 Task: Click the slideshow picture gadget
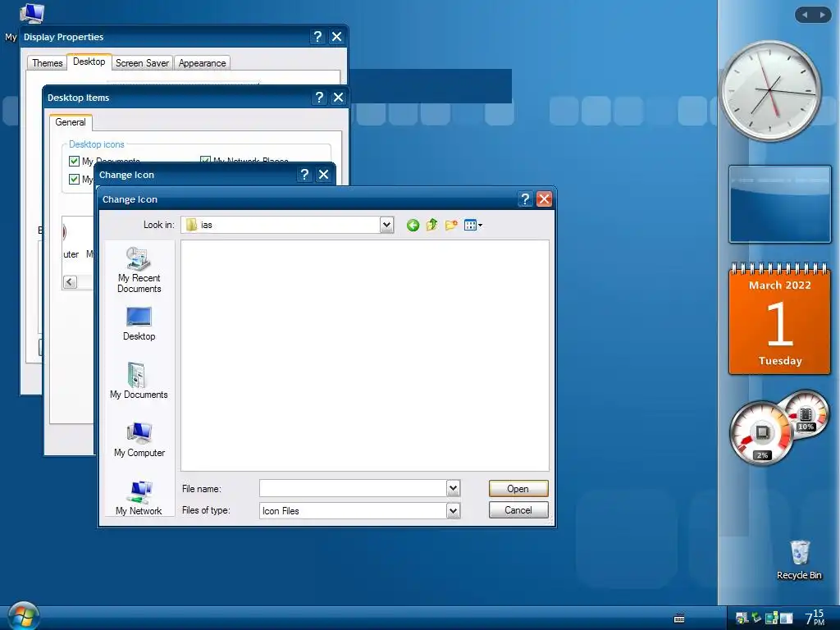(x=780, y=204)
